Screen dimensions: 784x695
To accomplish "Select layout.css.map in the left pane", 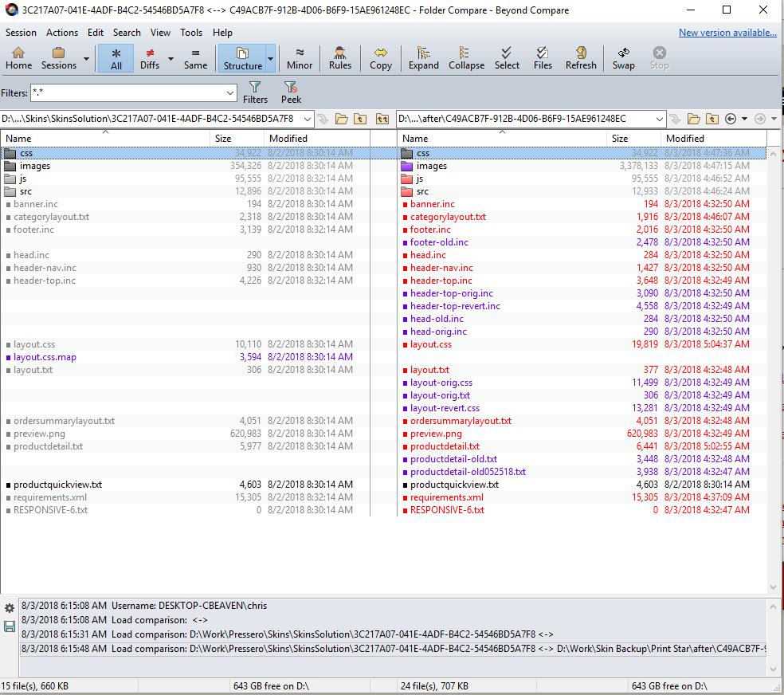I will (x=45, y=357).
